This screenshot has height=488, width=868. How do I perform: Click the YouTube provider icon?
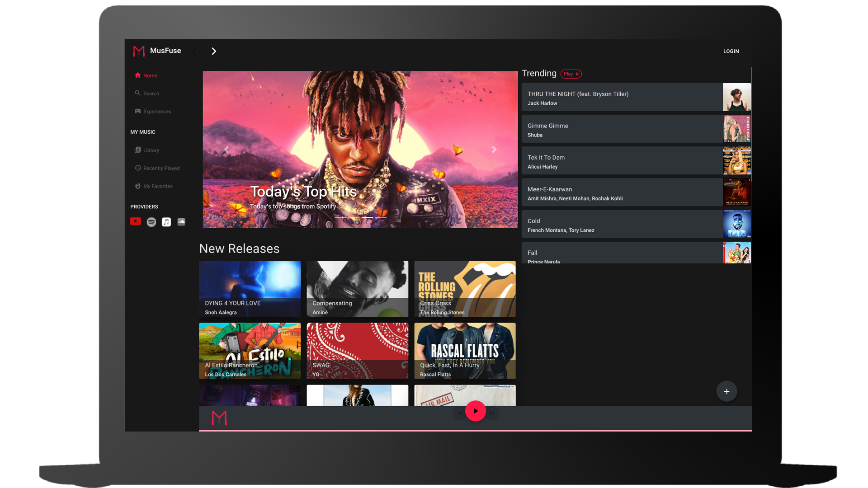tap(136, 221)
